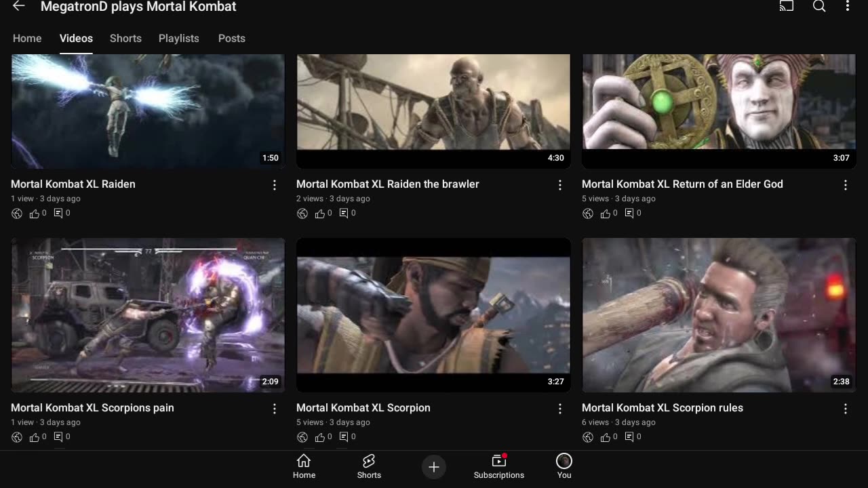Open options menu for Scorpions pain

pyautogui.click(x=275, y=409)
